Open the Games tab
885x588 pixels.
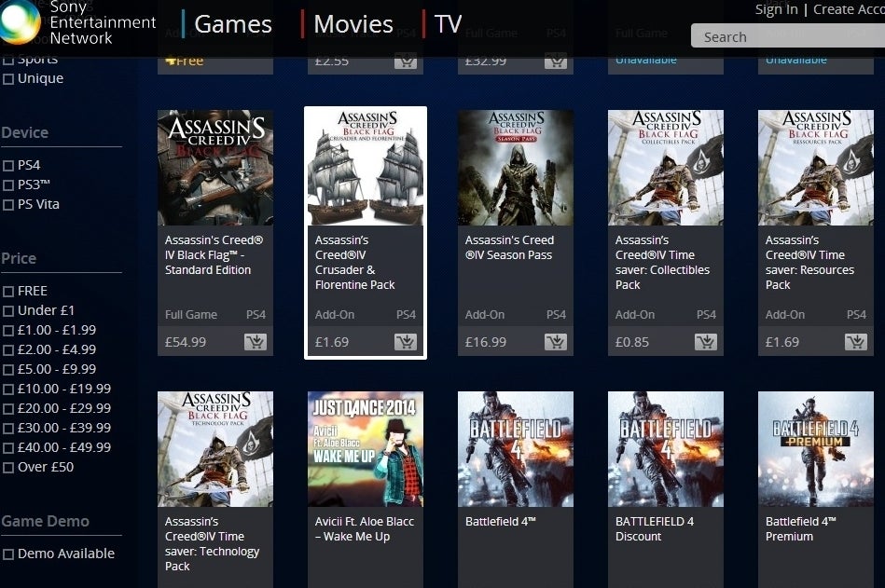point(232,24)
